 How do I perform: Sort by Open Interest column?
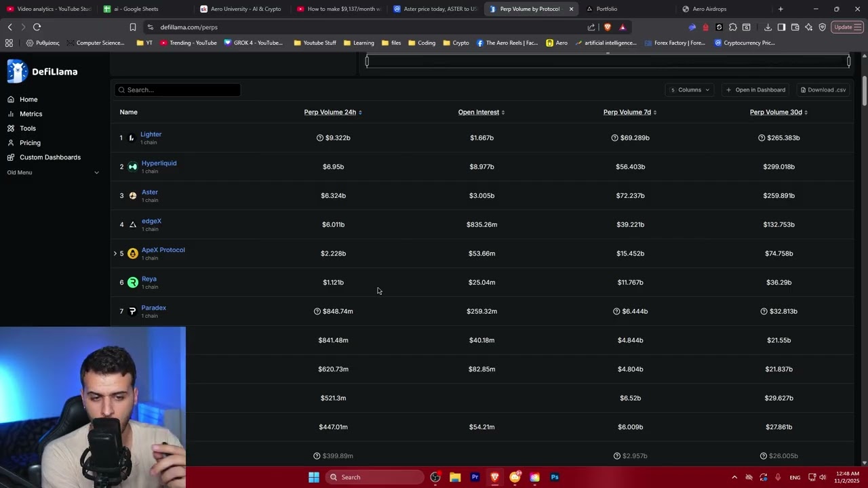tap(481, 112)
